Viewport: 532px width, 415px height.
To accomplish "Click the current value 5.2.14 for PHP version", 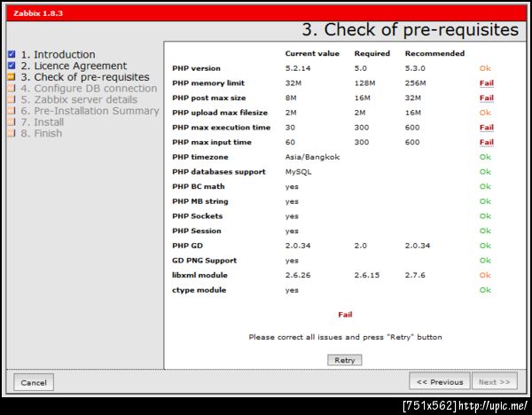I will (298, 68).
